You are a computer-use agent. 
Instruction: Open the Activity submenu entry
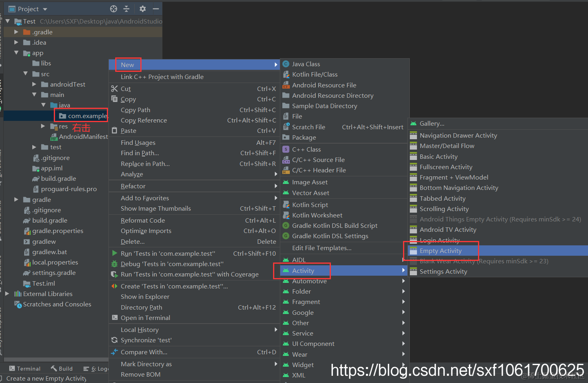[344, 271]
